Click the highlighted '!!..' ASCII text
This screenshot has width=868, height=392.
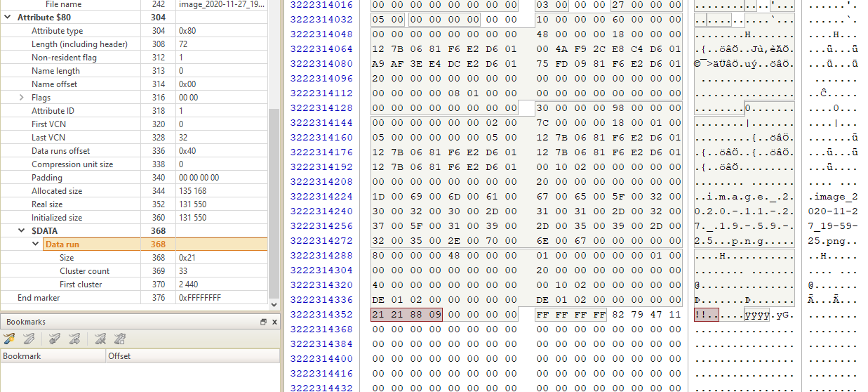tap(706, 314)
